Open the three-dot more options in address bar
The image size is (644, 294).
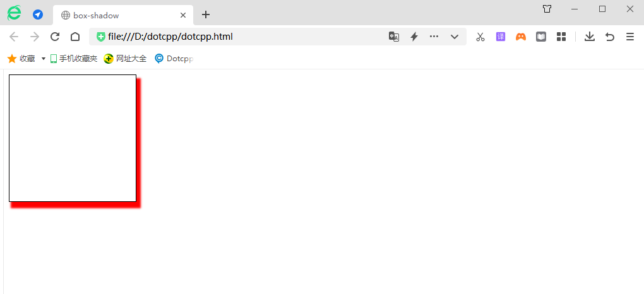point(434,37)
